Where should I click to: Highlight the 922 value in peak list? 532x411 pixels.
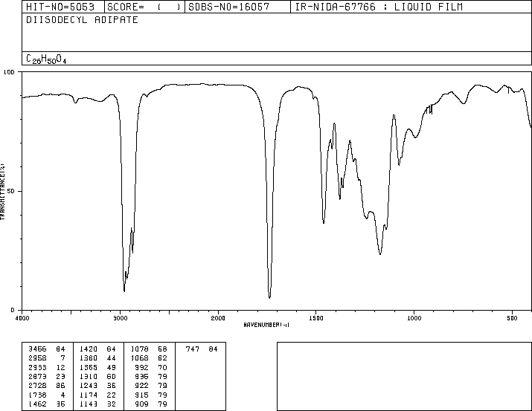point(141,386)
